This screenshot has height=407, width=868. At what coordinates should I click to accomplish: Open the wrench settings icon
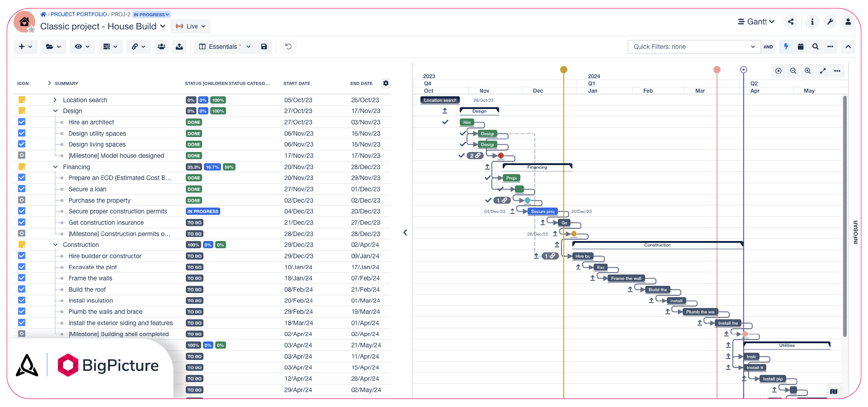tap(830, 21)
